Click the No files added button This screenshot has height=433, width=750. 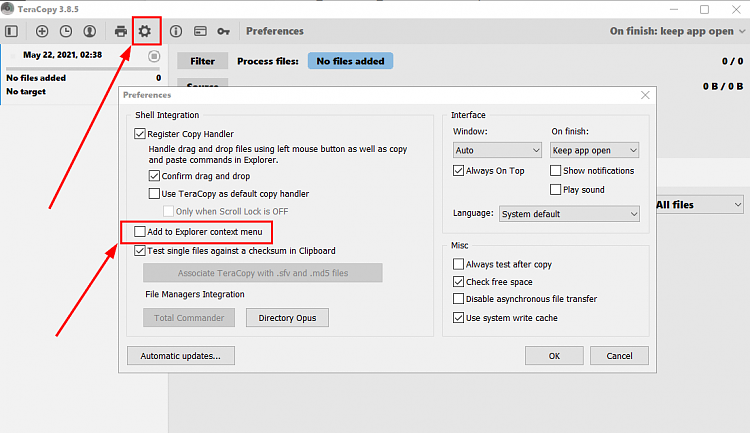click(x=350, y=61)
